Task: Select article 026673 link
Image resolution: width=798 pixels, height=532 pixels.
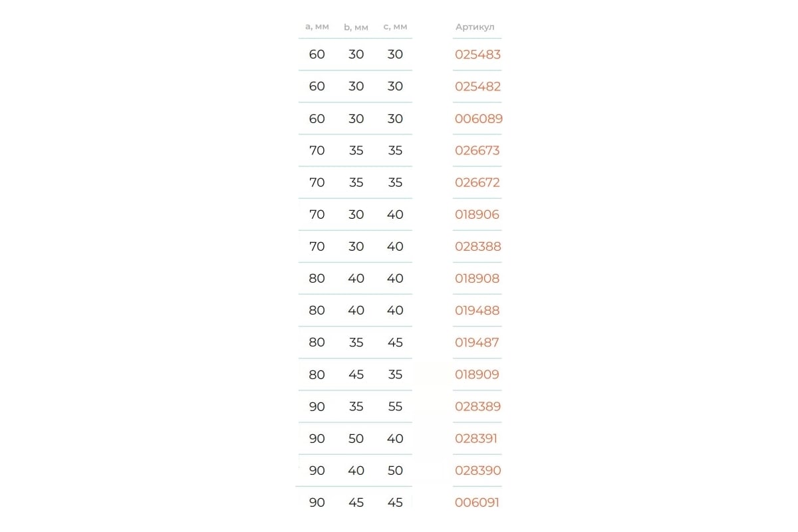Action: 477,151
